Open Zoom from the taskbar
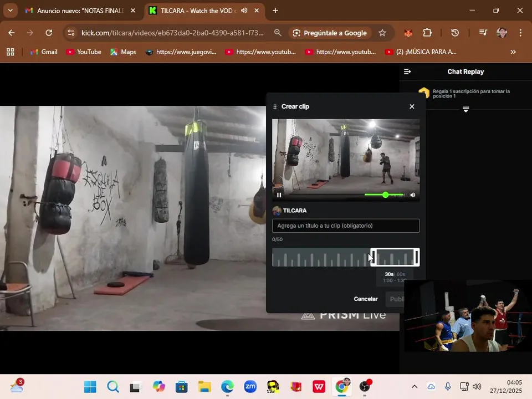This screenshot has height=399, width=532. coord(250,386)
